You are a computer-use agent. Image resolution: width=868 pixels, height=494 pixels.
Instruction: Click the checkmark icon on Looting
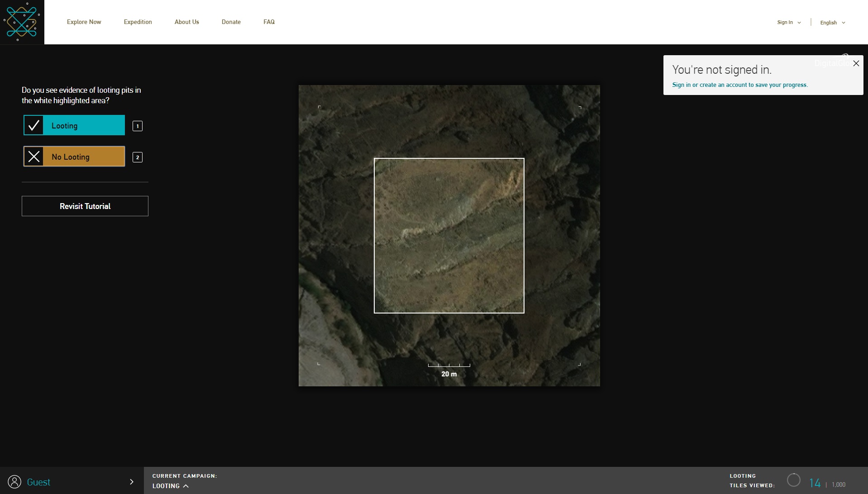click(x=33, y=125)
